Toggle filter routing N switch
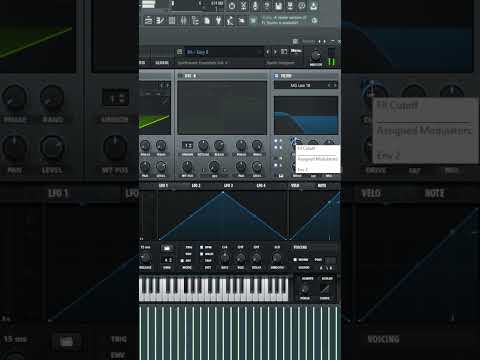Screen dimensions: 480x360 click(x=276, y=158)
